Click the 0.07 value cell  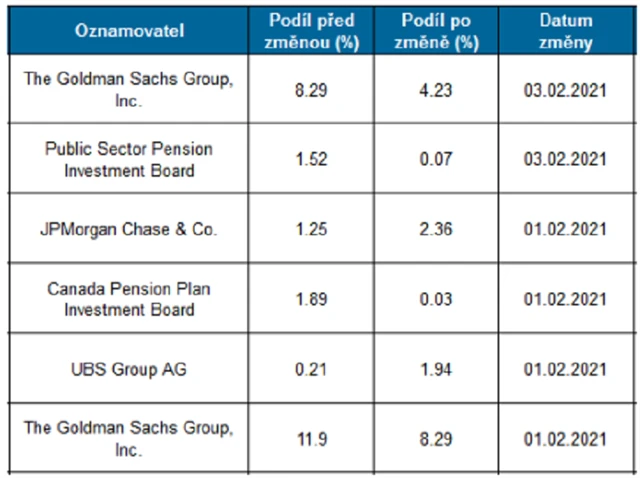click(437, 159)
